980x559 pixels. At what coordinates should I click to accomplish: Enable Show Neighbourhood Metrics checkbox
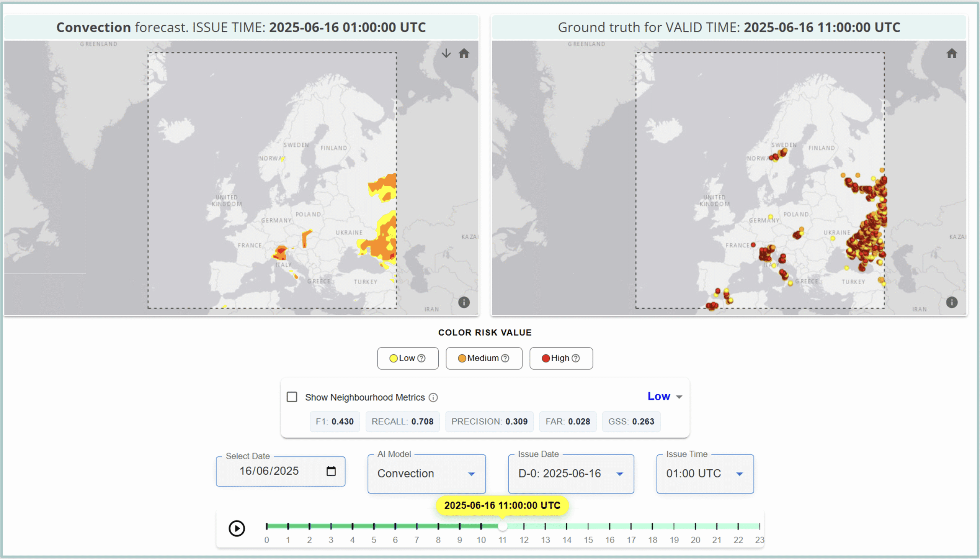pos(292,397)
